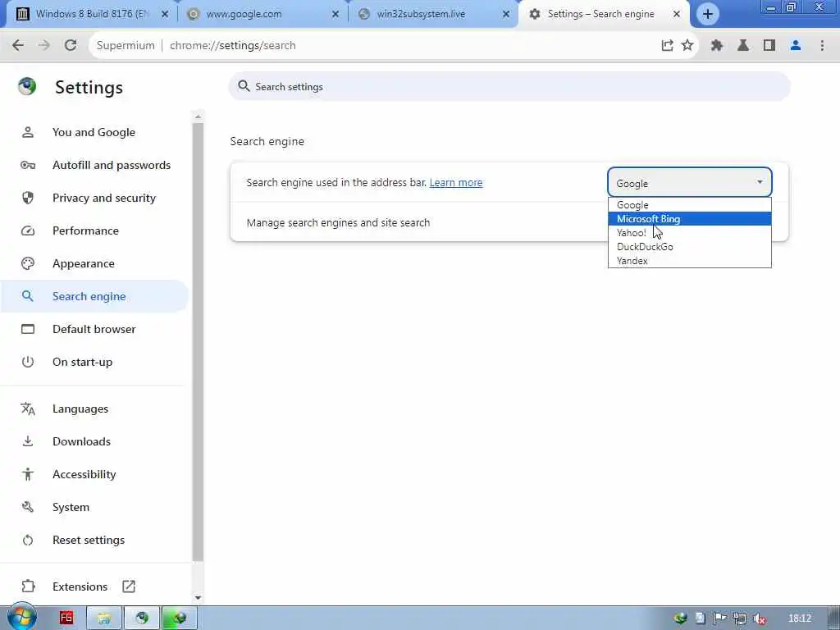
Task: Share this page via the share icon
Action: 667,46
